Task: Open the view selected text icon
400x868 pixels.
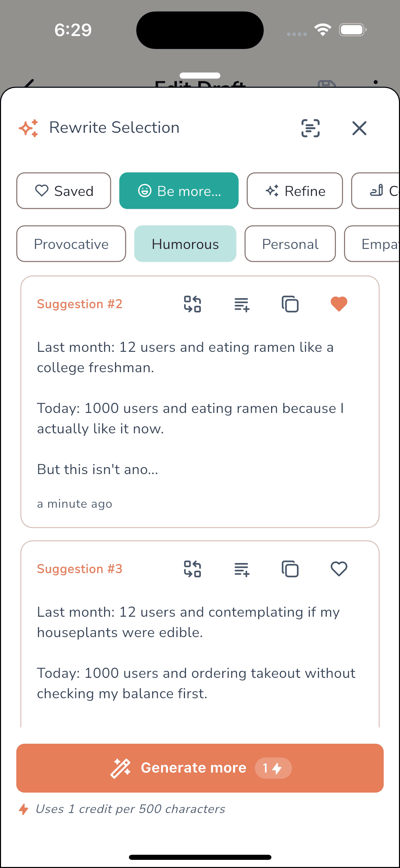Action: pos(310,128)
